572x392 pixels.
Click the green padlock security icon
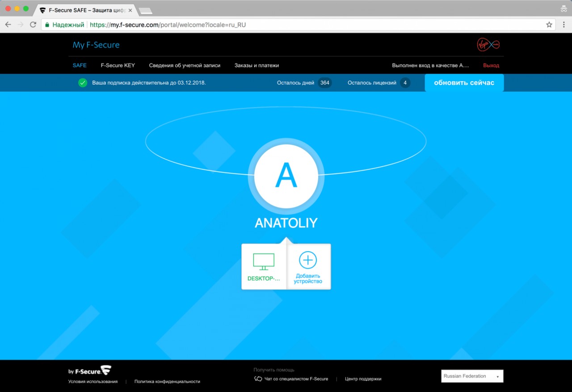47,25
